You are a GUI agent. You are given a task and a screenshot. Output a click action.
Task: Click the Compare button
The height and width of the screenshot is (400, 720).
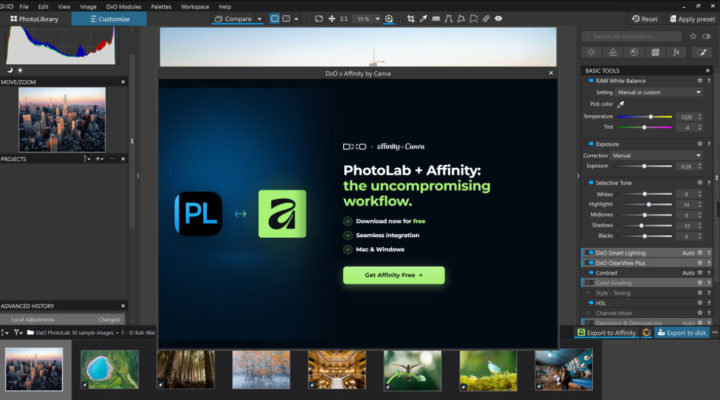point(233,19)
